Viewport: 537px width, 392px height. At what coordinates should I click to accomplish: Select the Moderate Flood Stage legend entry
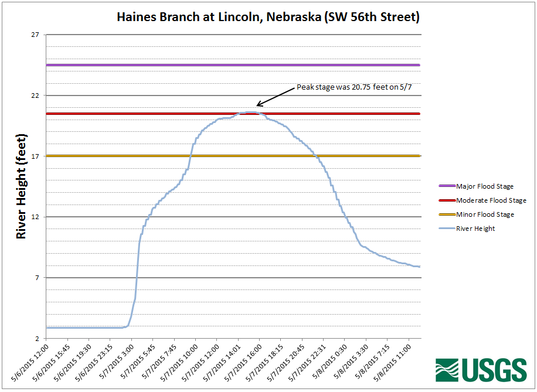pyautogui.click(x=482, y=200)
